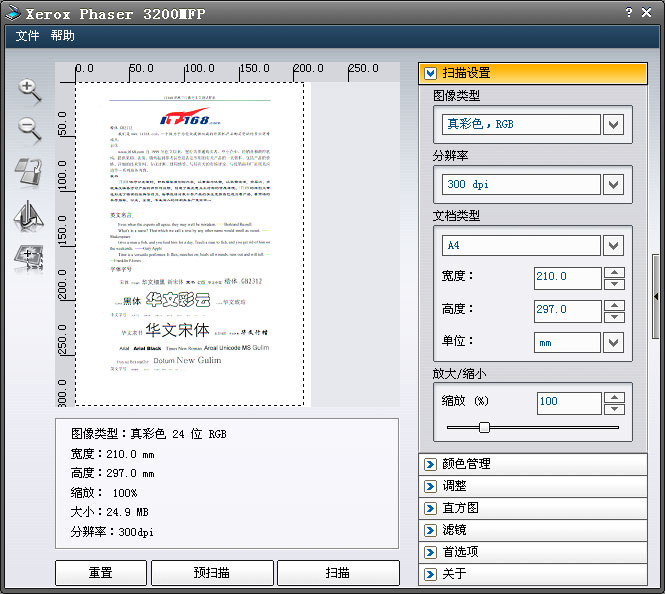The height and width of the screenshot is (594, 665).
Task: Expand the 颜色管理 panel
Action: point(431,464)
